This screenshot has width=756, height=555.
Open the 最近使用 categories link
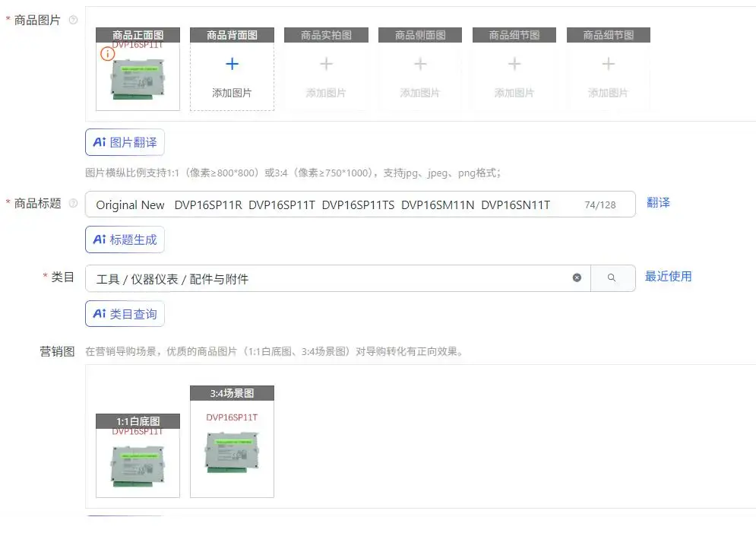pyautogui.click(x=669, y=277)
